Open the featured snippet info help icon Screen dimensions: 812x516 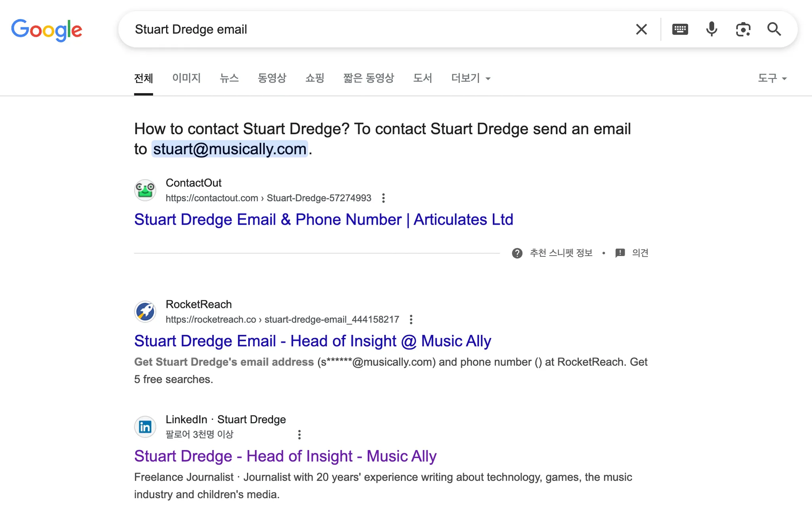[x=517, y=253]
